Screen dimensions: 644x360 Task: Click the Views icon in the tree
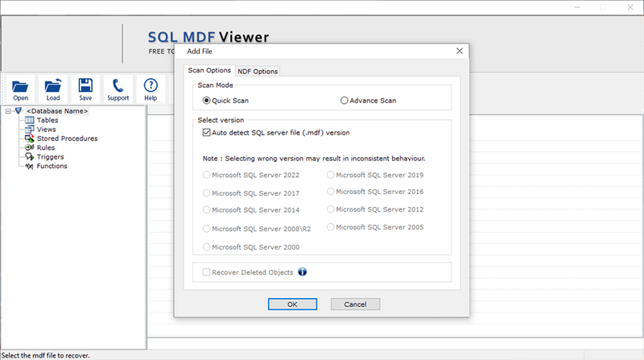30,129
